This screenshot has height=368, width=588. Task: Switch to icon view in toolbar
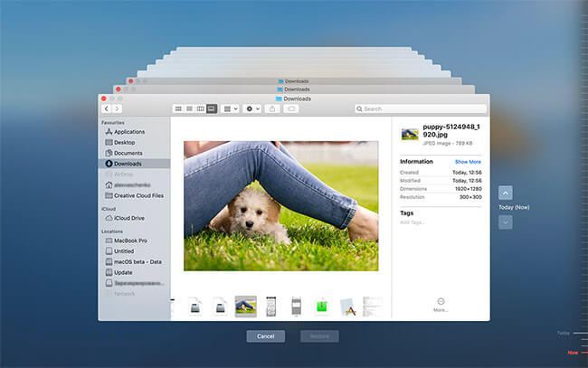coord(178,109)
